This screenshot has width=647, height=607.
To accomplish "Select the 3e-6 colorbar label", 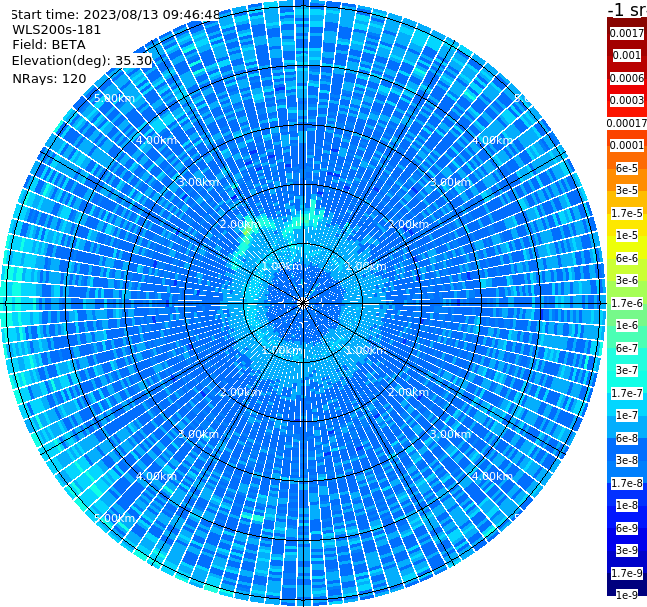I will coord(627,280).
